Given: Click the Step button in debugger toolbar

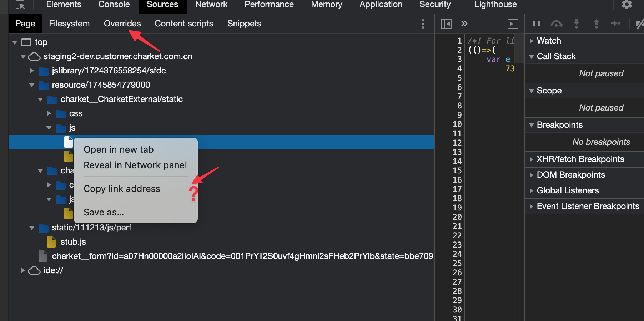Looking at the screenshot, I should [616, 24].
